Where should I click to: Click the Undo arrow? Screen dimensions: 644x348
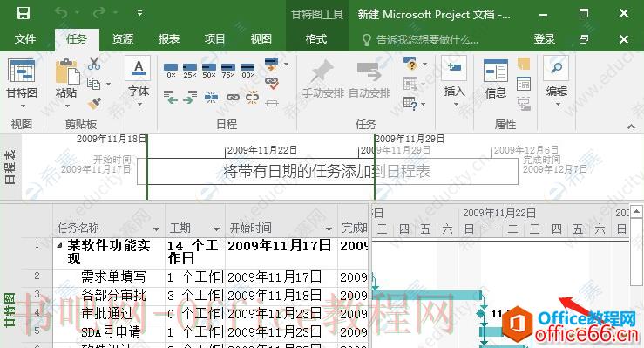point(62,14)
